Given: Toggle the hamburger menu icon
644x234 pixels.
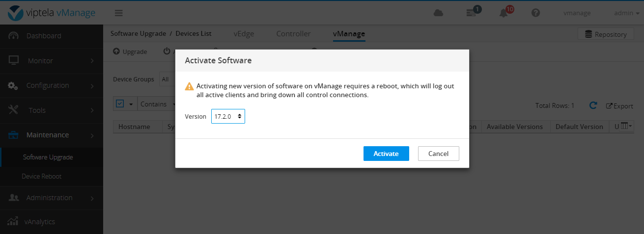Looking at the screenshot, I should click(x=119, y=13).
